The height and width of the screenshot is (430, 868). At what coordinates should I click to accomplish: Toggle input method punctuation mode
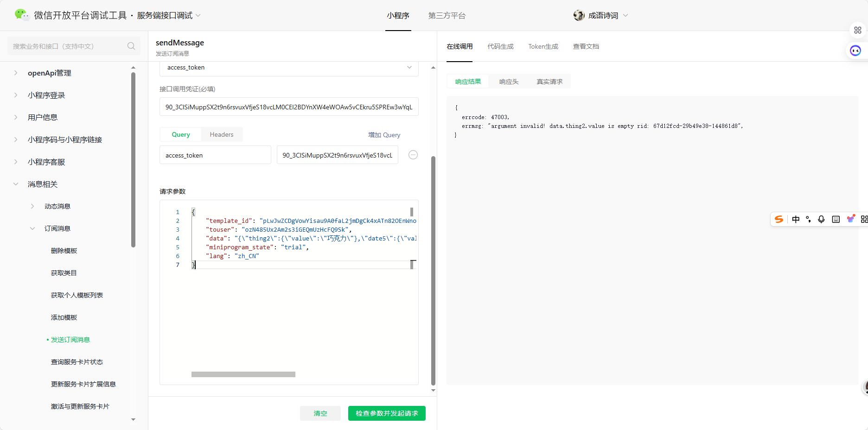pyautogui.click(x=809, y=219)
